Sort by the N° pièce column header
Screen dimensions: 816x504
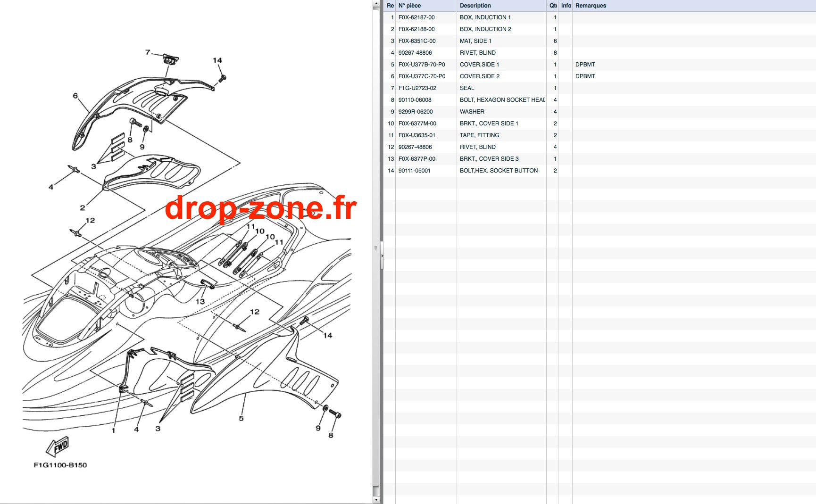pos(426,6)
